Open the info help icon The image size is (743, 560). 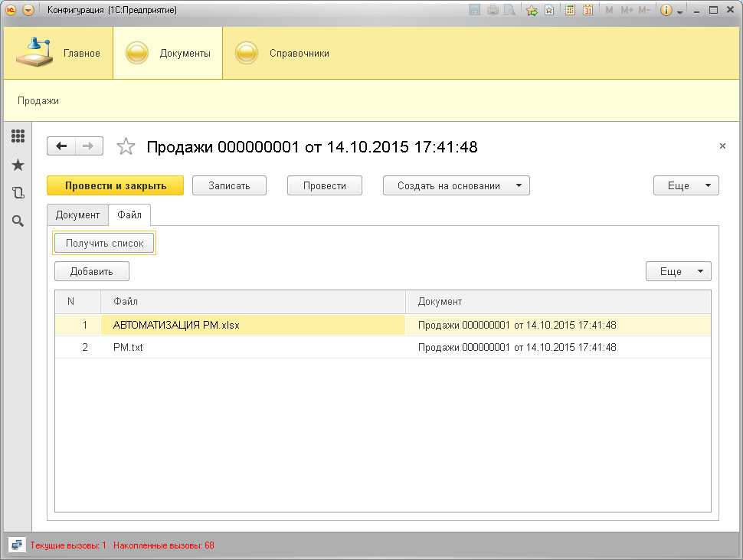[x=666, y=10]
